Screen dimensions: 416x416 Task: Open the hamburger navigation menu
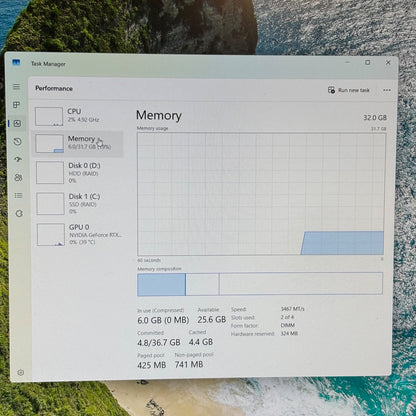[16, 87]
